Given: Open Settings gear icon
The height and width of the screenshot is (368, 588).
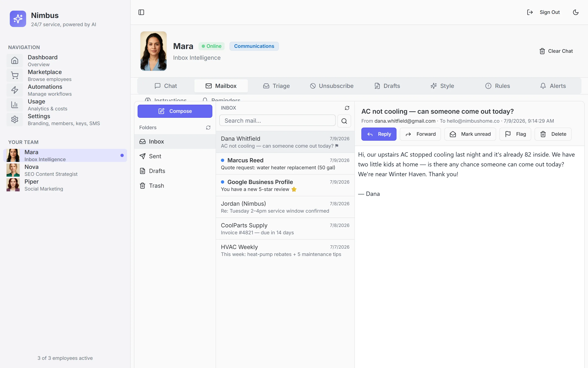Looking at the screenshot, I should [15, 119].
